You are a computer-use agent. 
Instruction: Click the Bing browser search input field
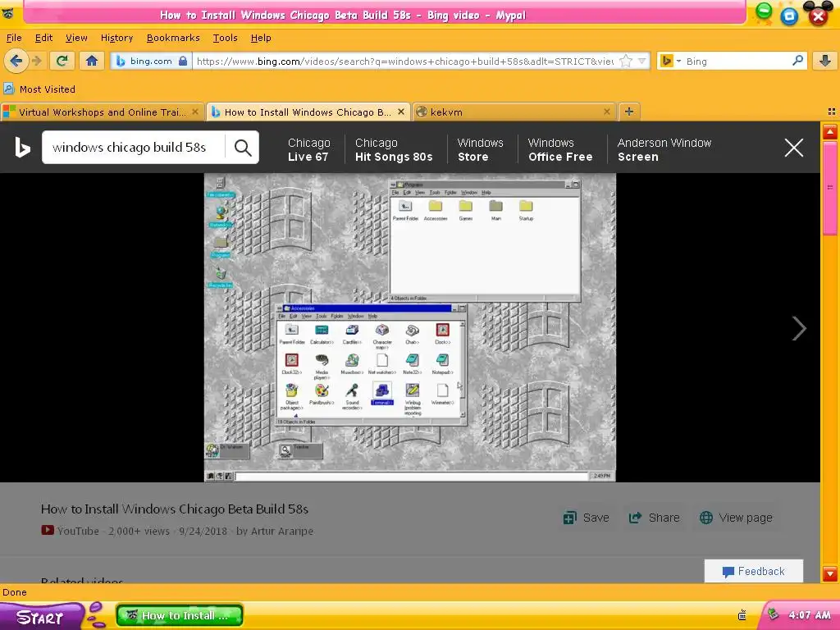[737, 61]
